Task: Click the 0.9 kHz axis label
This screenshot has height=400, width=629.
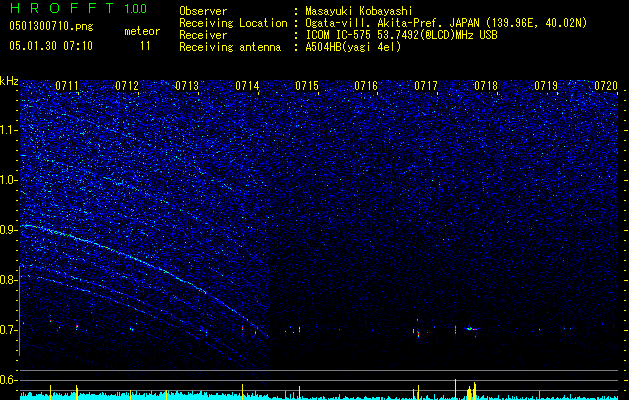Action: 8,230
